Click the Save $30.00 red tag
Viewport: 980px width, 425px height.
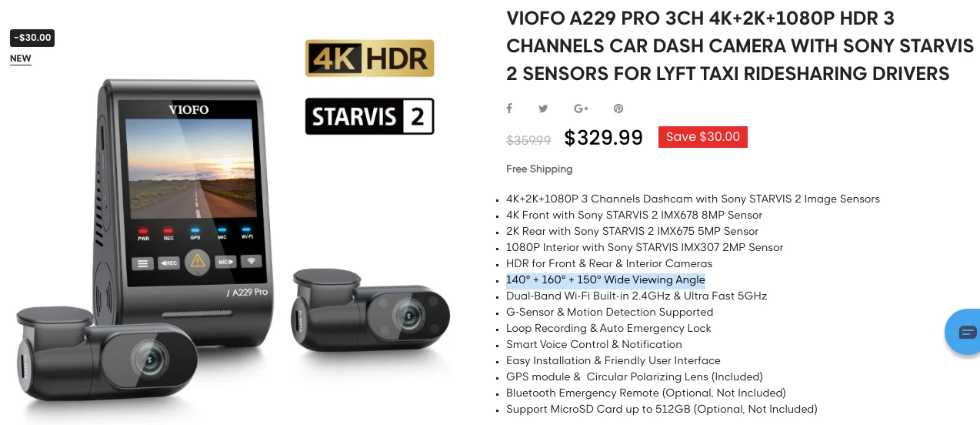[x=703, y=137]
